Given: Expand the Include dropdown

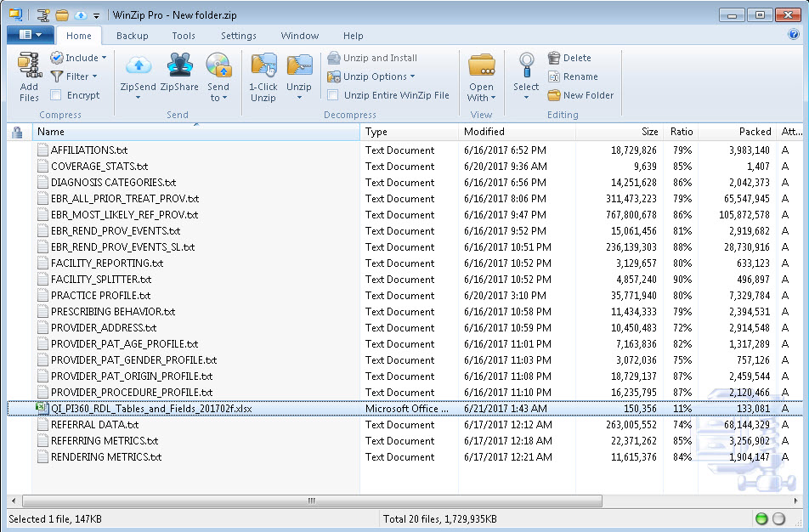Looking at the screenshot, I should click(x=79, y=58).
